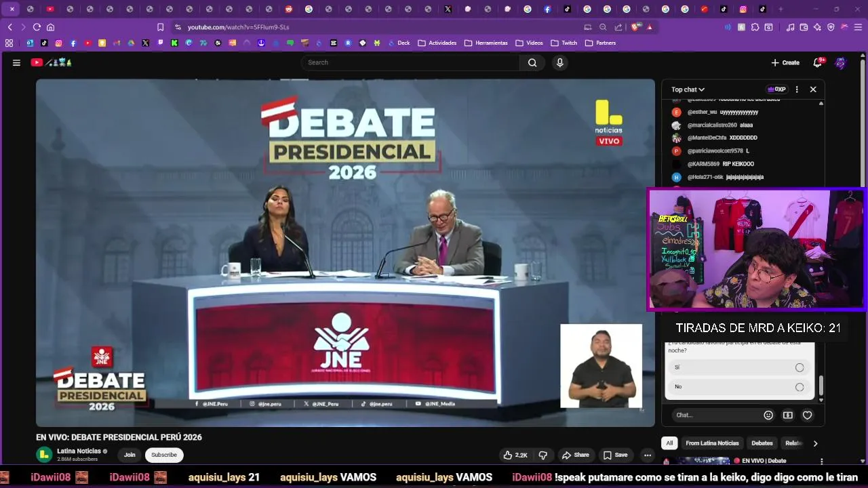The image size is (868, 488).
Task: Open site settings icon in address bar
Action: point(178,27)
